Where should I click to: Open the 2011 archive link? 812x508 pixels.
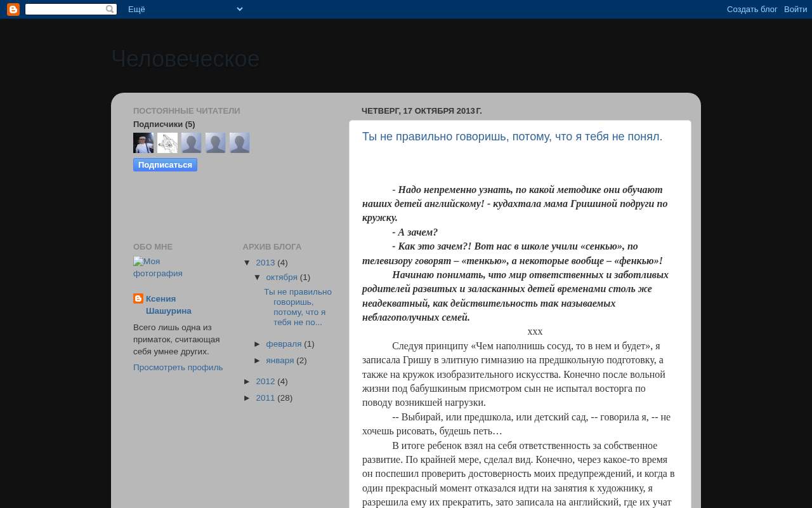click(x=265, y=398)
